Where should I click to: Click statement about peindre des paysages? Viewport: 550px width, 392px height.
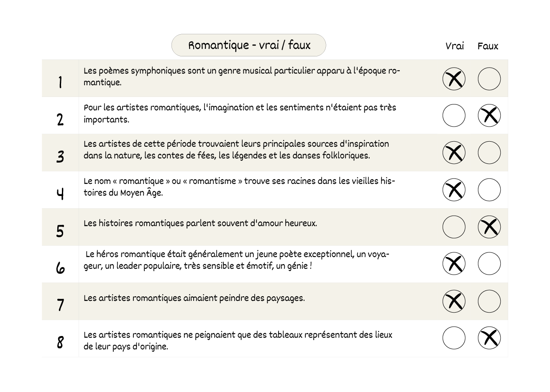point(194,298)
